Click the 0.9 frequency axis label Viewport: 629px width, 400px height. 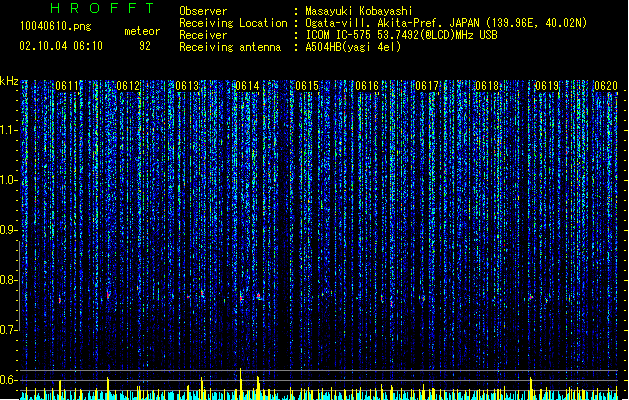point(8,230)
